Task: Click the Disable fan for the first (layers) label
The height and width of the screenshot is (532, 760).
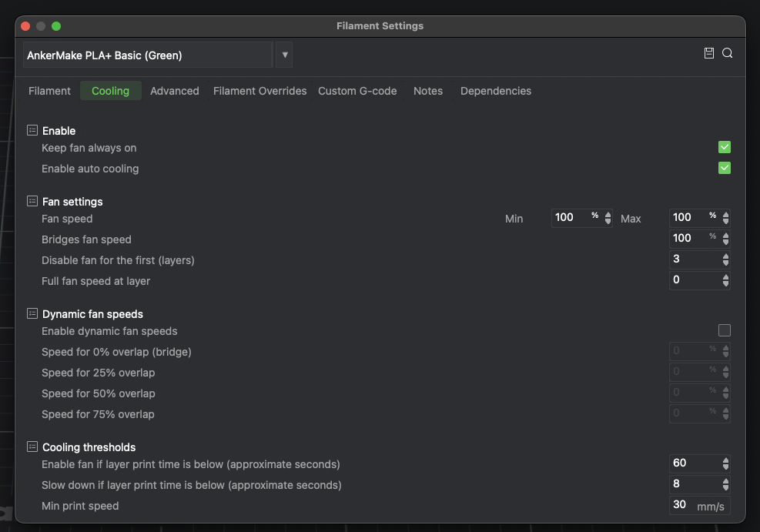Action: (x=118, y=260)
